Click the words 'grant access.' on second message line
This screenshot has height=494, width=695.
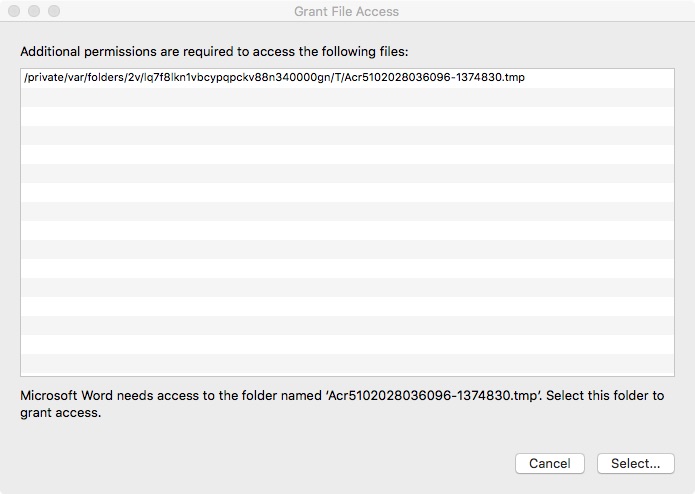[x=61, y=413]
